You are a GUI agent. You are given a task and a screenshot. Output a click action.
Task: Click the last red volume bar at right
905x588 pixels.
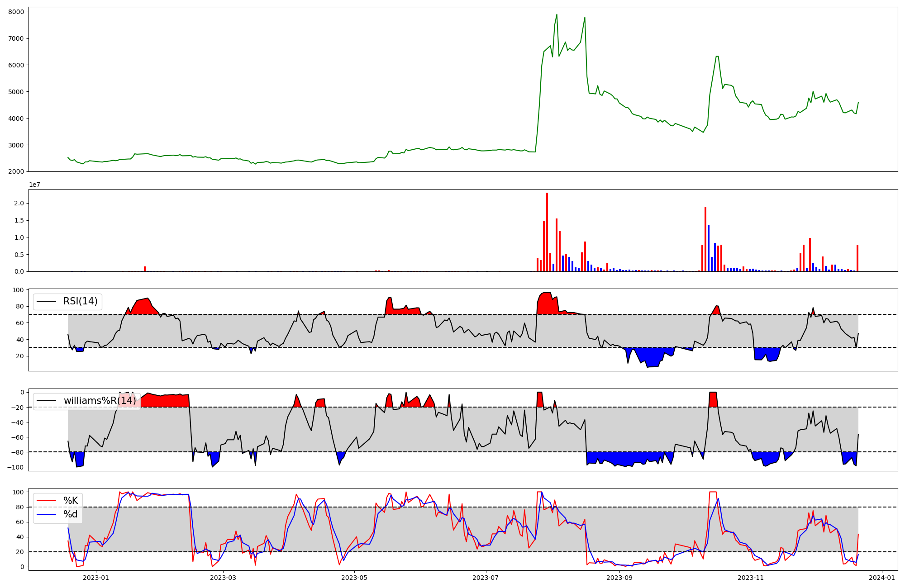click(x=857, y=258)
